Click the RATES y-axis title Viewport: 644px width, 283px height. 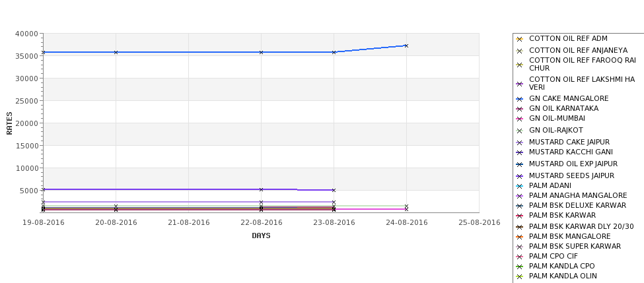pyautogui.click(x=9, y=123)
